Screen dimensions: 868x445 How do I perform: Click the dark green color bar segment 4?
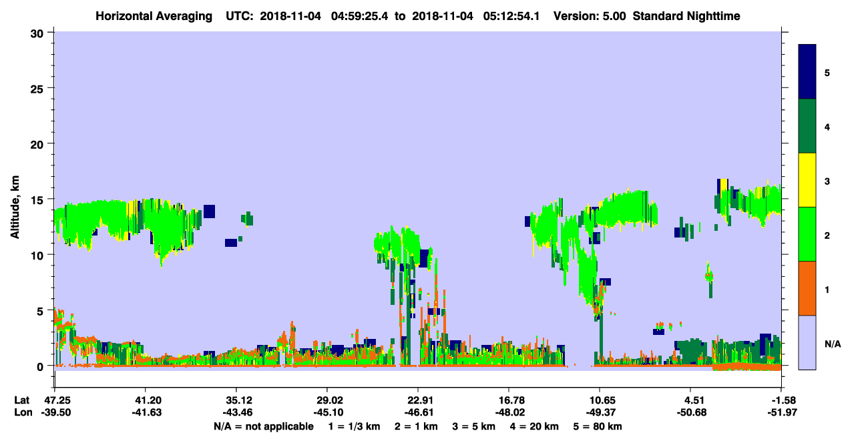point(807,126)
